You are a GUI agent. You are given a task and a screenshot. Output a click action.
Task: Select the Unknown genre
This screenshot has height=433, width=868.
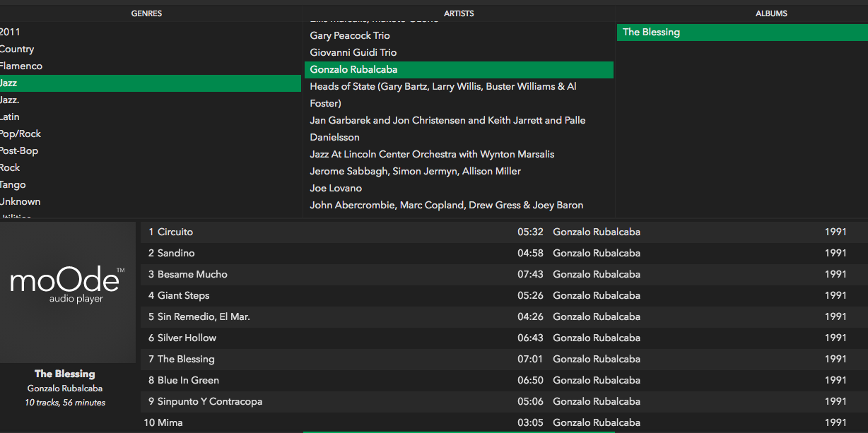point(151,202)
